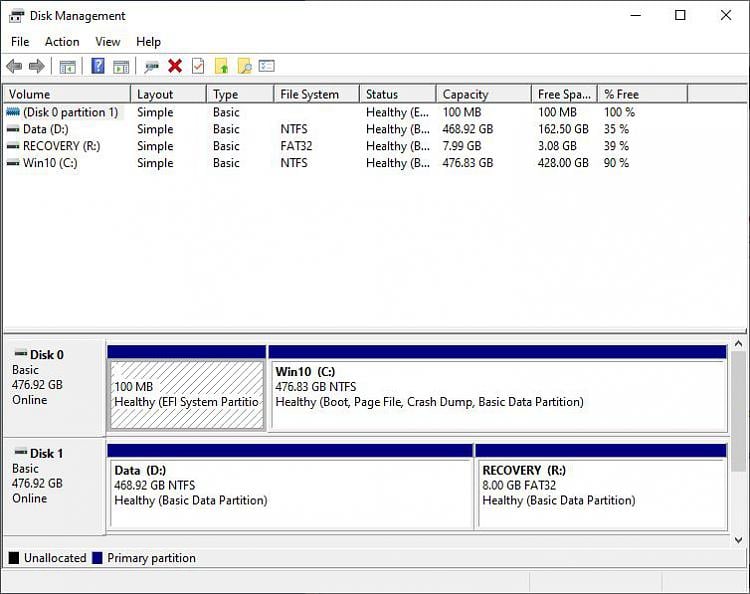Click the black Unallocated legend swatch

point(14,558)
